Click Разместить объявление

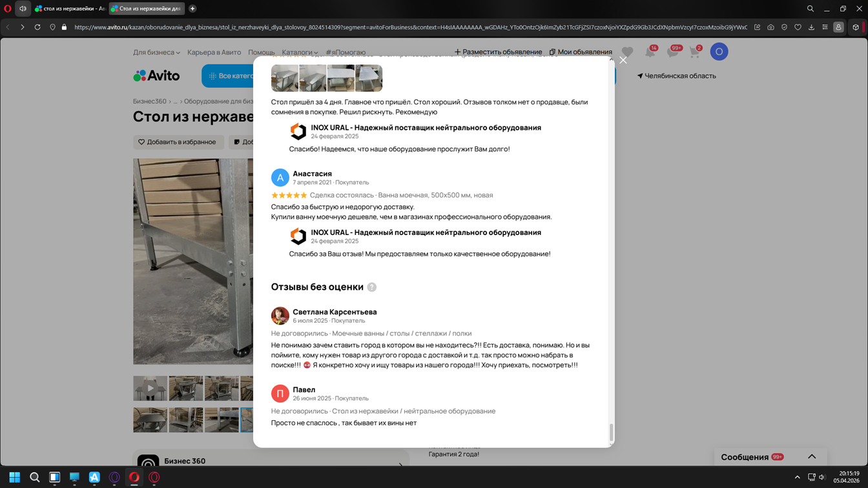[x=498, y=52]
